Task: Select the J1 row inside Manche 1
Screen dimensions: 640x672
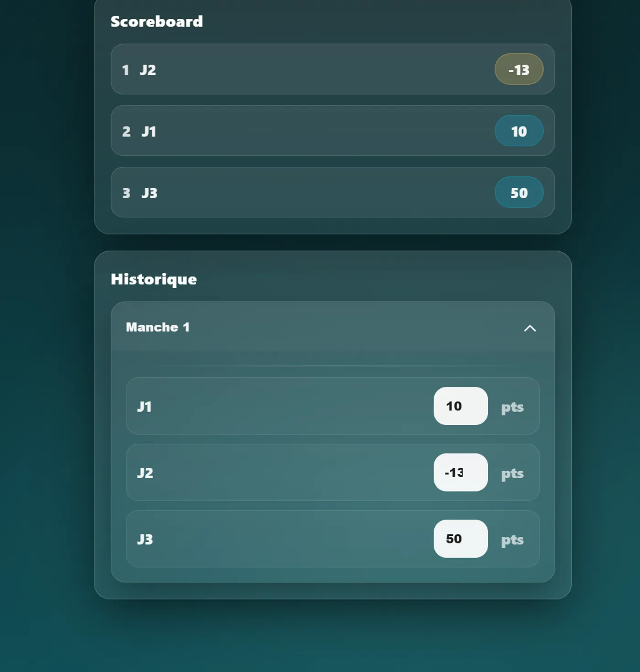Action: (274, 406)
